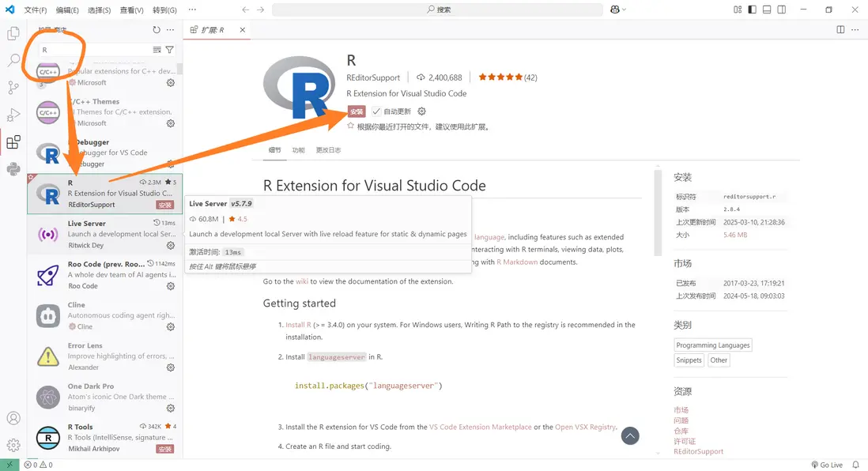This screenshot has width=868, height=471.
Task: Open the Manage gear in activity bar
Action: (x=13, y=445)
